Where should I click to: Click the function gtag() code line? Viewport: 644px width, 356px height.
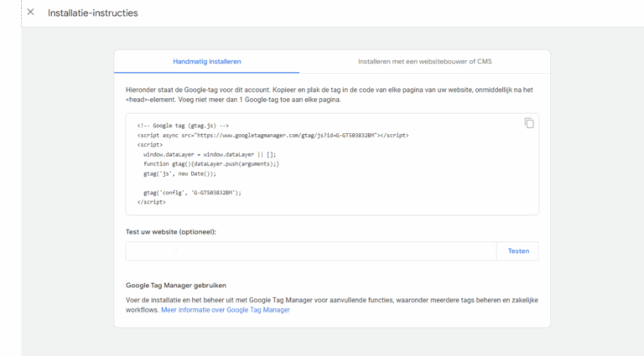pos(211,164)
